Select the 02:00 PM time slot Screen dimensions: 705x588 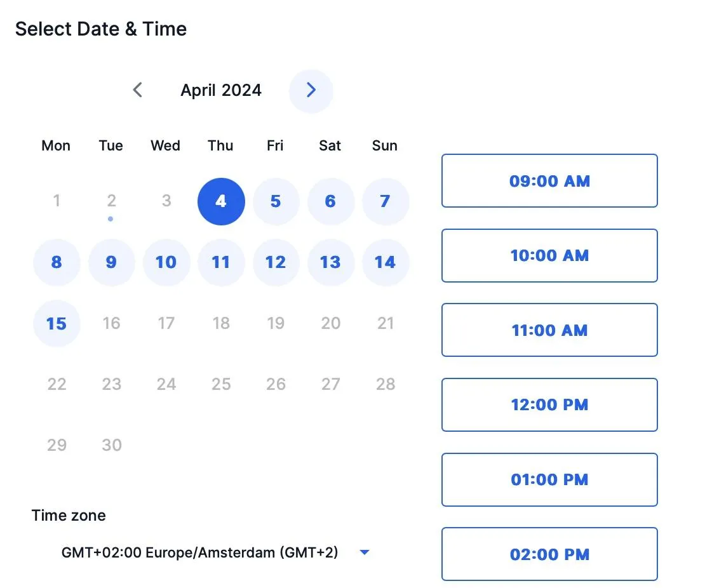click(x=549, y=554)
